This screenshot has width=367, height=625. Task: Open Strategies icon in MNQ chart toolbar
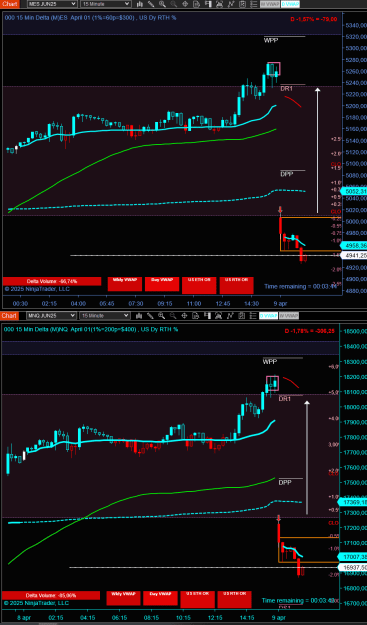click(230, 316)
